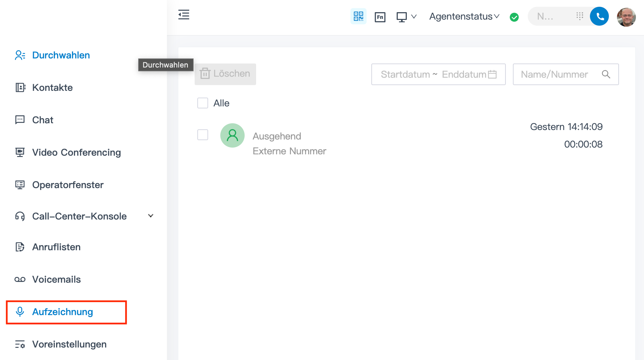The width and height of the screenshot is (644, 360).
Task: Open the Startdatum–Enddatum date range picker
Action: coord(438,74)
